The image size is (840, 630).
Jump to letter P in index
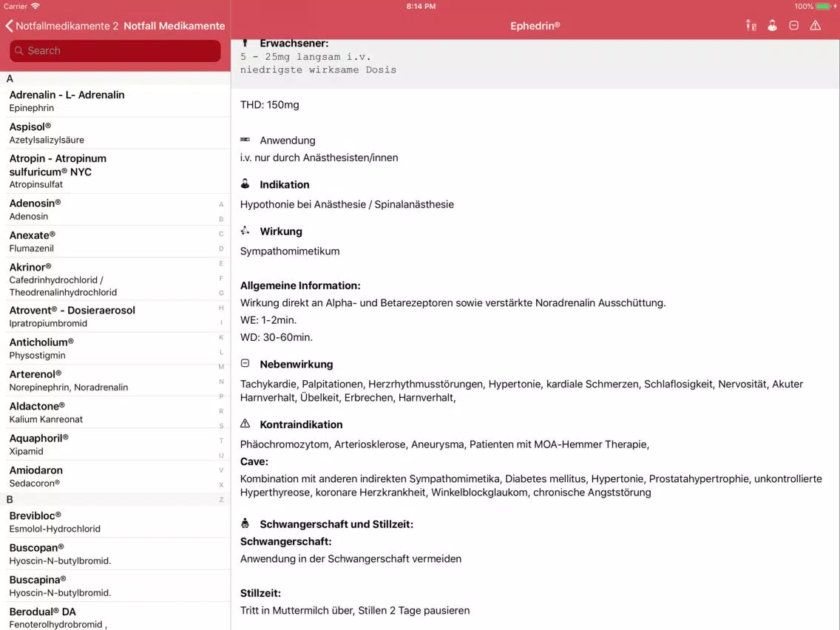(221, 396)
